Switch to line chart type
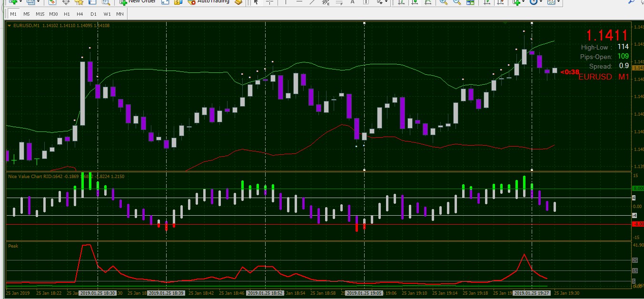 click(x=428, y=2)
